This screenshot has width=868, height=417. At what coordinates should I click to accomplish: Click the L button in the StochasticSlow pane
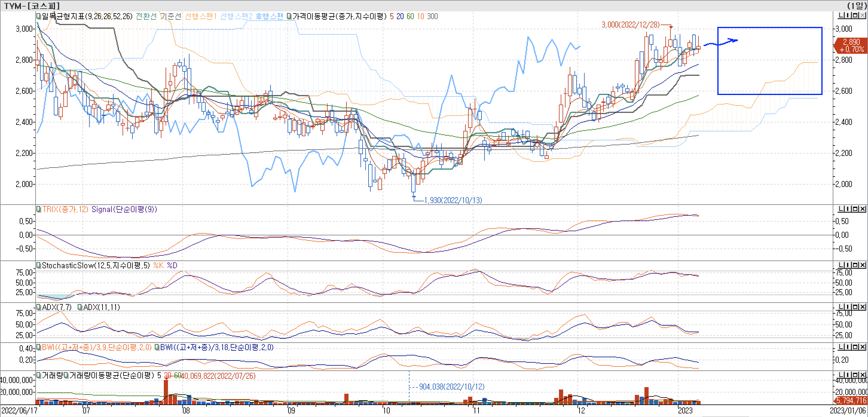tap(841, 266)
